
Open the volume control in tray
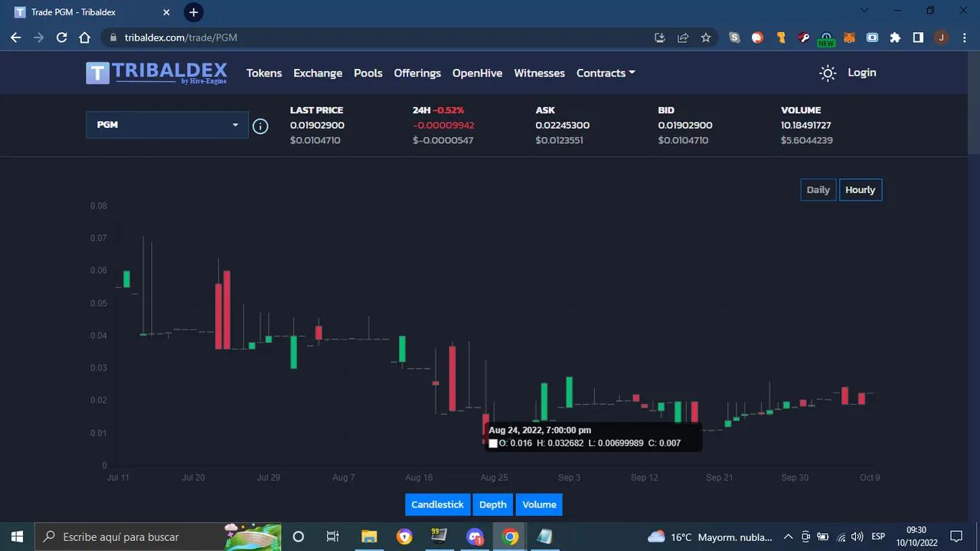[x=857, y=536]
